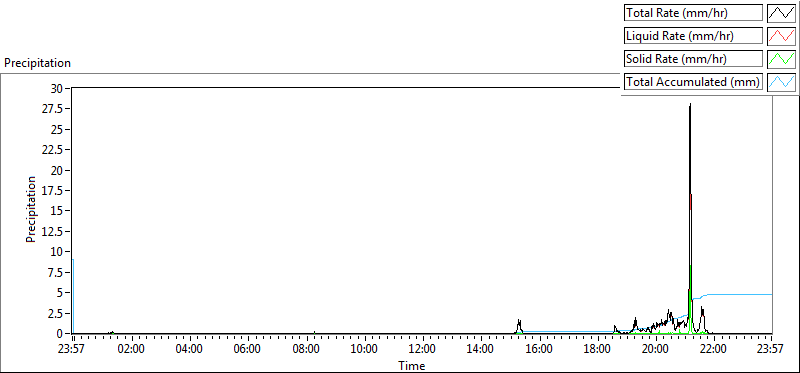The image size is (800, 373).
Task: Click the Liquid Rate red line swatch
Action: pos(782,36)
